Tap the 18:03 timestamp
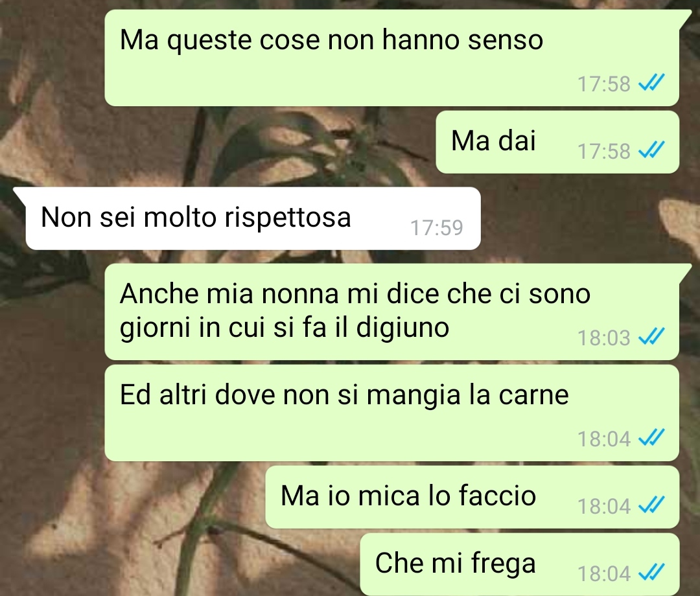 pyautogui.click(x=604, y=338)
